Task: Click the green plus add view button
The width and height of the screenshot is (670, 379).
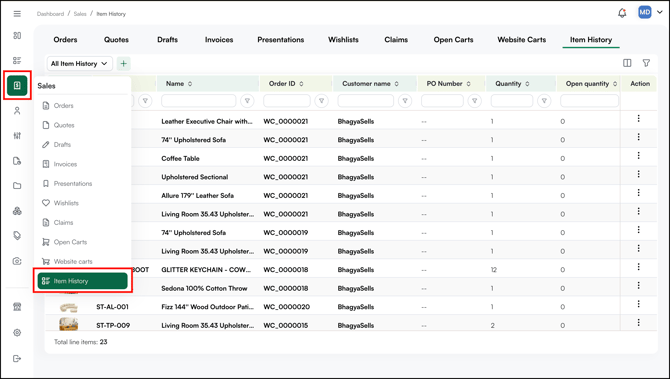Action: point(123,64)
